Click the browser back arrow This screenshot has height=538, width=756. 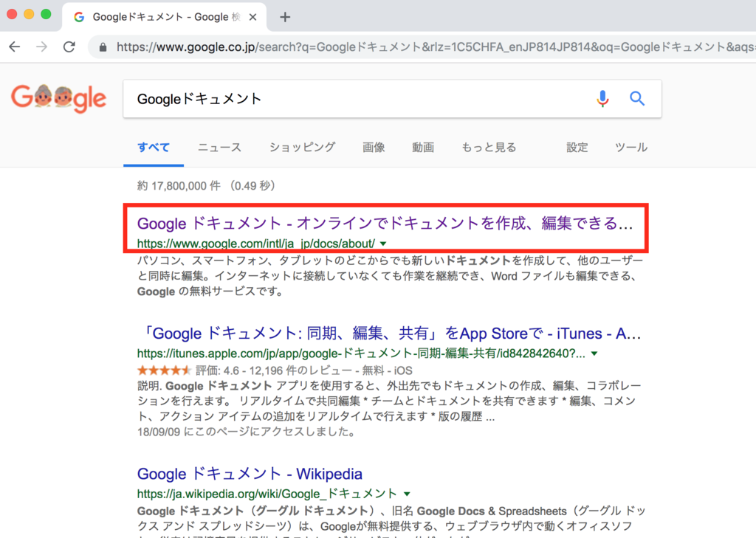[15, 46]
